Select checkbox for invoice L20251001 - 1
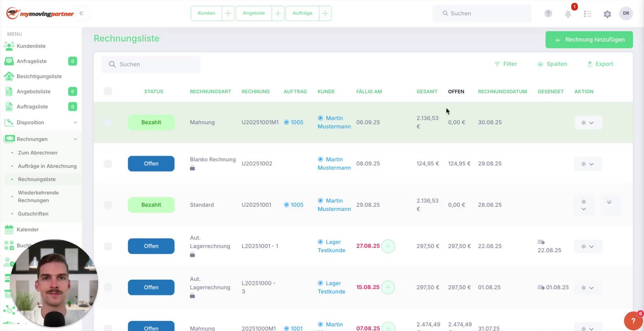 pos(108,246)
